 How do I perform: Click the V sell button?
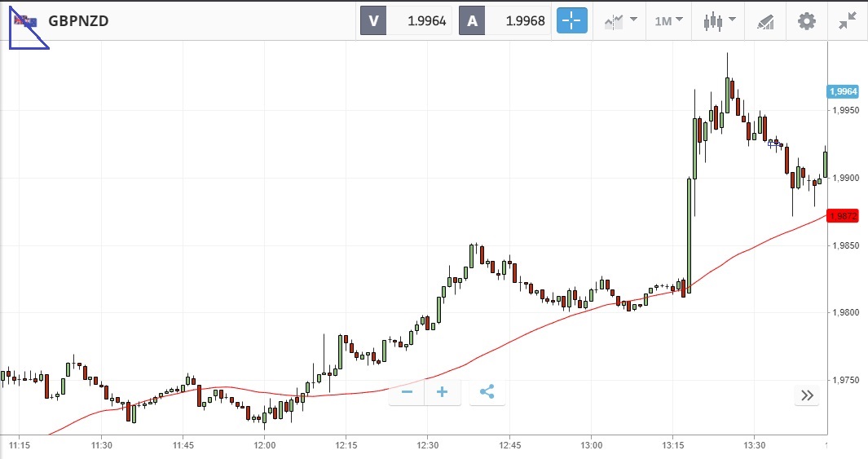(x=373, y=20)
